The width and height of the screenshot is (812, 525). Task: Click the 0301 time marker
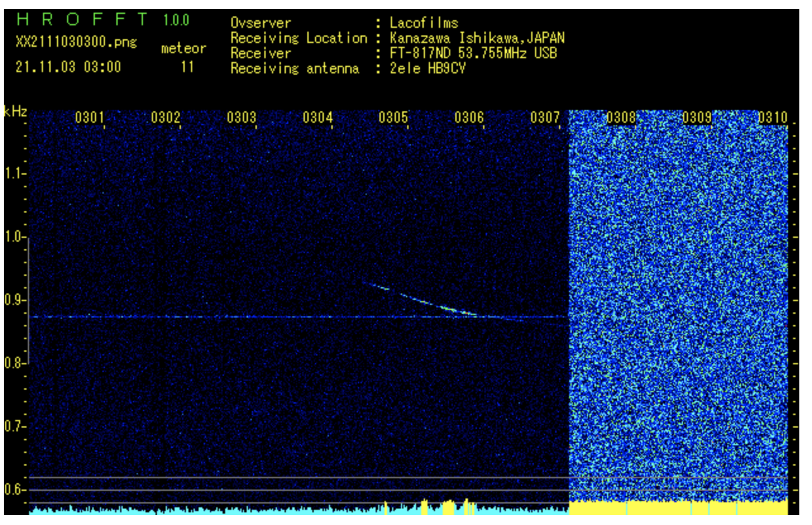89,118
